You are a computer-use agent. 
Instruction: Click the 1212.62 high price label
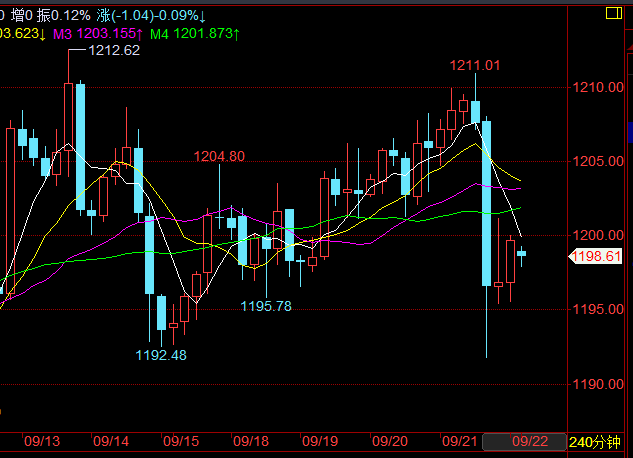(114, 50)
